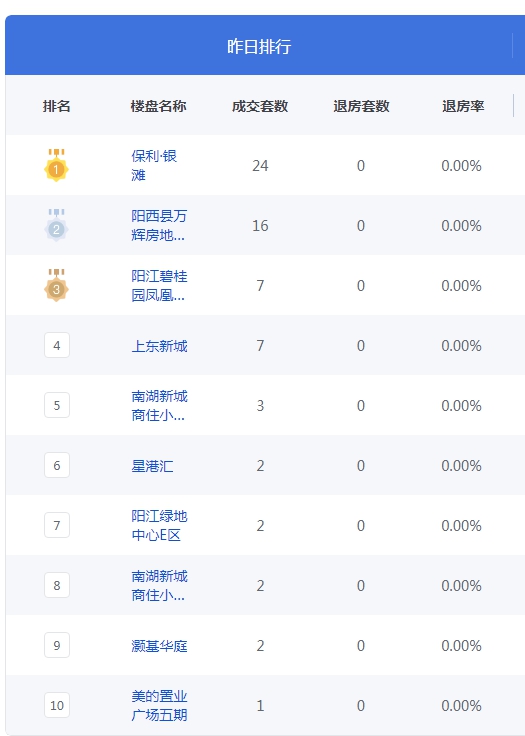Click the 成交套数 column header

[x=260, y=106]
